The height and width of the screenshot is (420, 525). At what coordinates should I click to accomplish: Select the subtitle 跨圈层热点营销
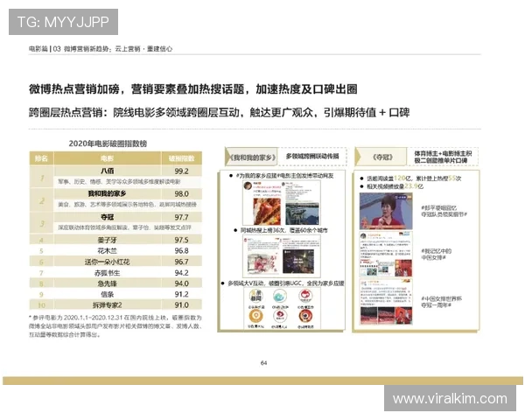(x=219, y=113)
